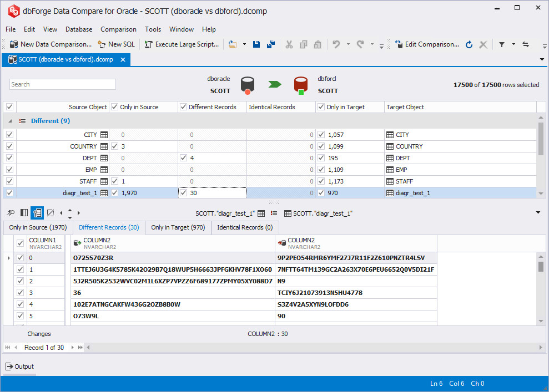Click the Execute Large Script icon
Screen dimensions: 549x392
148,44
